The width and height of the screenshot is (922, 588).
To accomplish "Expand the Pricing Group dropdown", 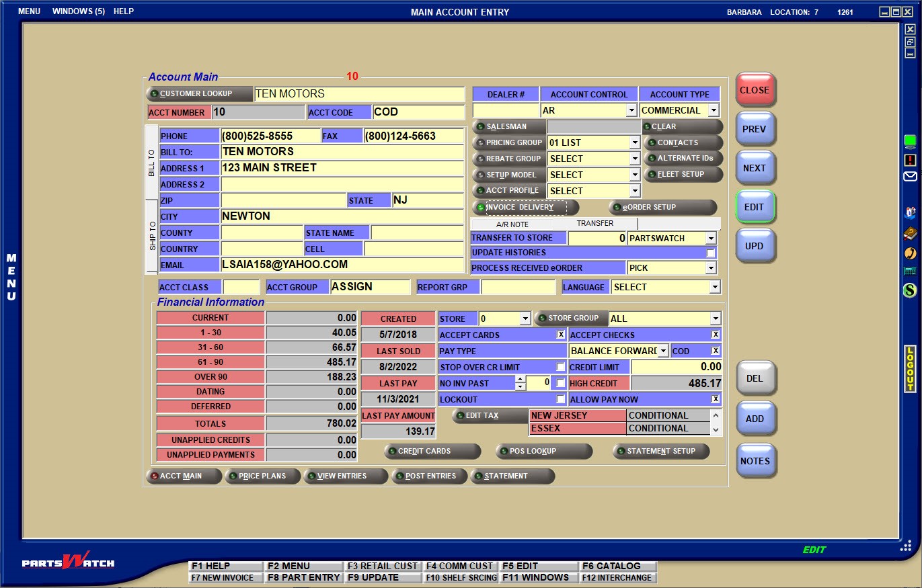I will [x=633, y=142].
